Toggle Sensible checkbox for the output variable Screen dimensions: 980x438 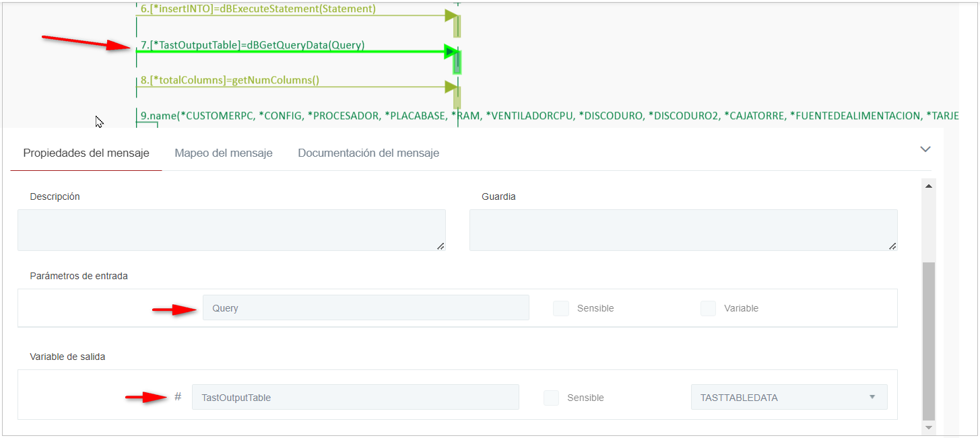coord(552,398)
